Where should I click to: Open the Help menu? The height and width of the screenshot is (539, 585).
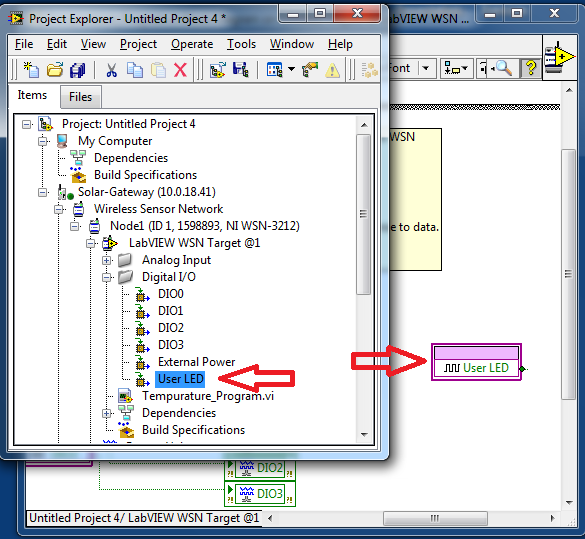click(340, 44)
